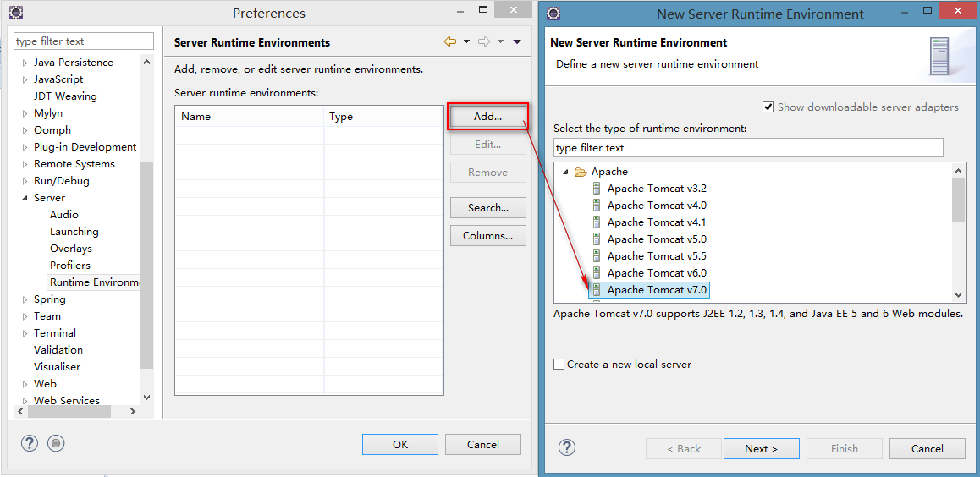Click the Eclipse icon in Preferences title bar
Image resolution: width=980 pixels, height=477 pixels.
point(16,14)
